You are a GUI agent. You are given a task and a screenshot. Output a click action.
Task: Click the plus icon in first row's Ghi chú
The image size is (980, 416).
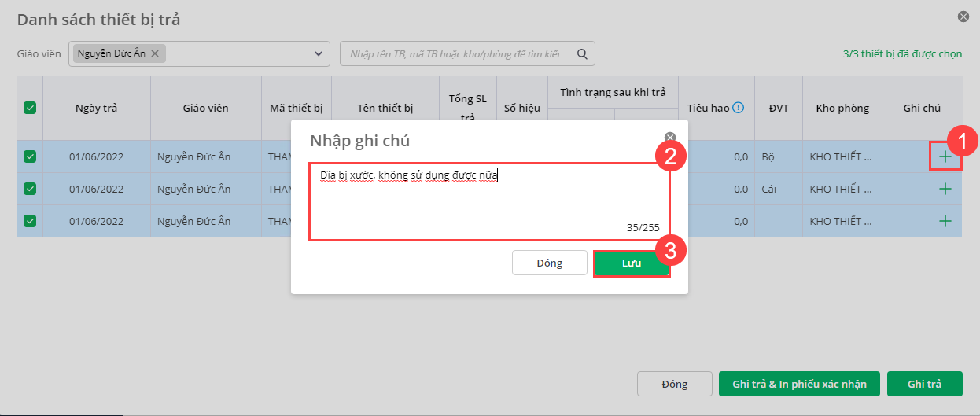pos(945,156)
